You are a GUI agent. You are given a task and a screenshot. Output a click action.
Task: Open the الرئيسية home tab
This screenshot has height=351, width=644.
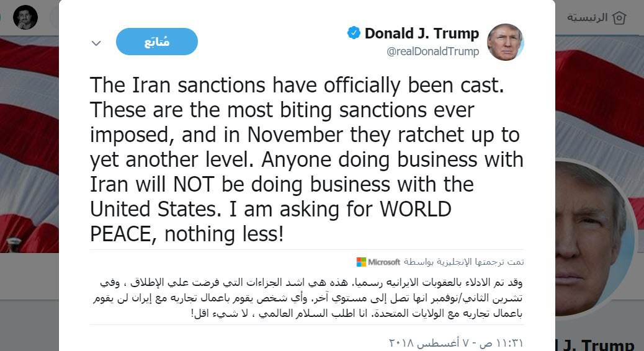point(586,17)
